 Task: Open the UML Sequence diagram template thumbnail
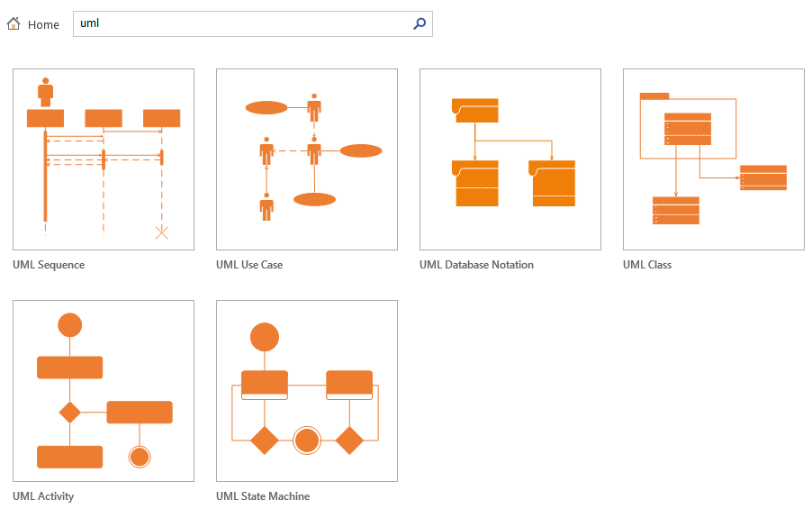[x=104, y=159]
